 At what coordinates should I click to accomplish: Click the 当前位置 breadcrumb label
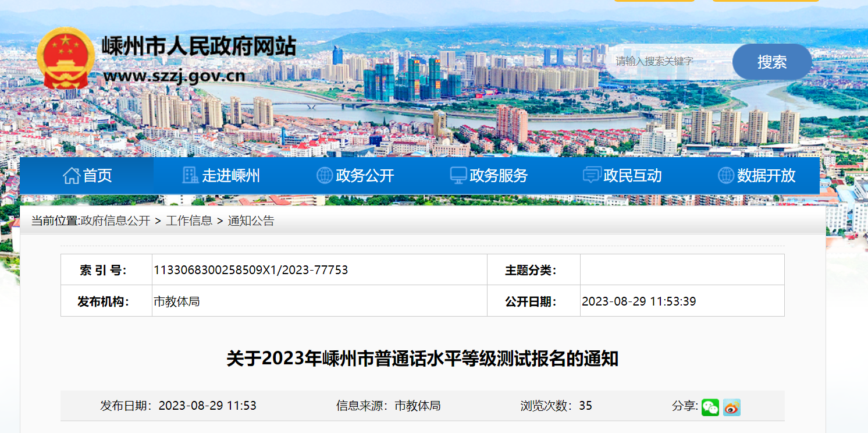point(55,221)
